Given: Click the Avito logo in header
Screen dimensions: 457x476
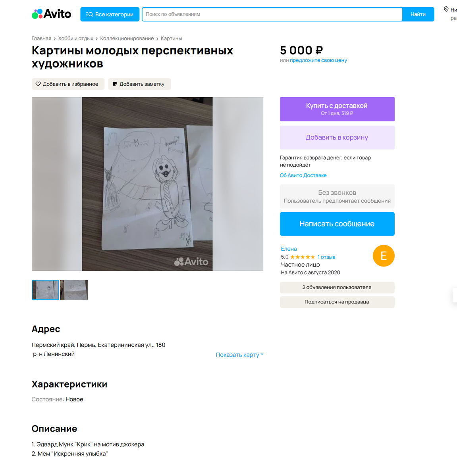Looking at the screenshot, I should point(52,14).
